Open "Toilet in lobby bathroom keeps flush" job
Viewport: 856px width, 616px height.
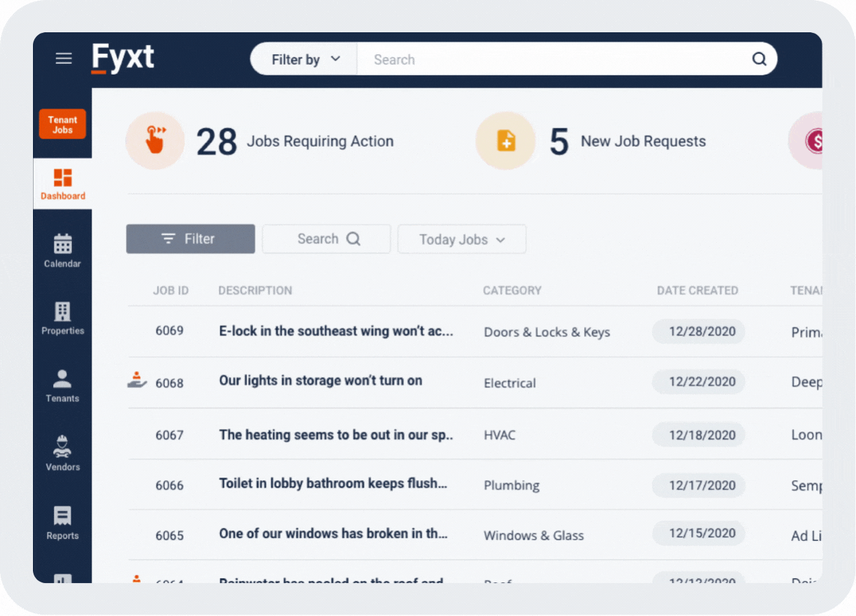coord(334,484)
